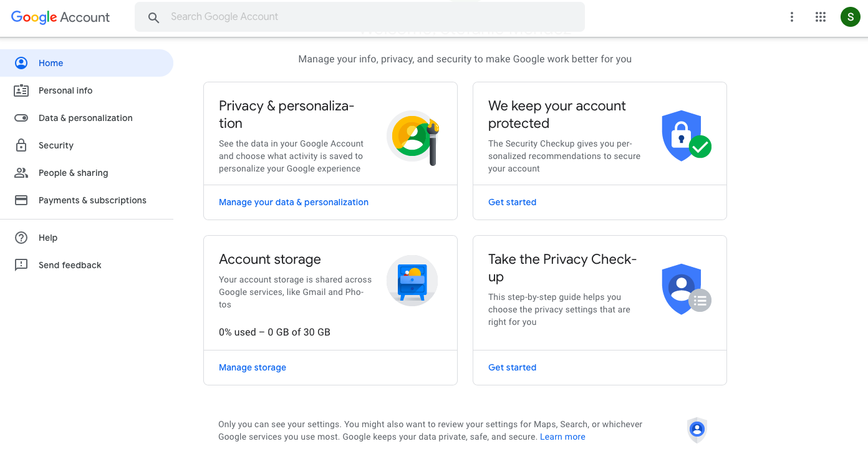868x464 pixels.
Task: Click the green profile avatar
Action: [850, 17]
